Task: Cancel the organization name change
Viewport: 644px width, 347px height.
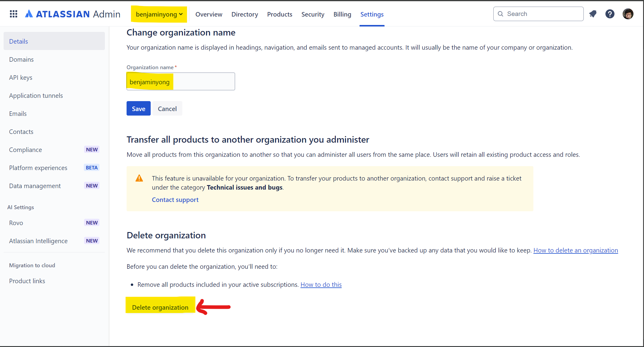Action: click(167, 108)
